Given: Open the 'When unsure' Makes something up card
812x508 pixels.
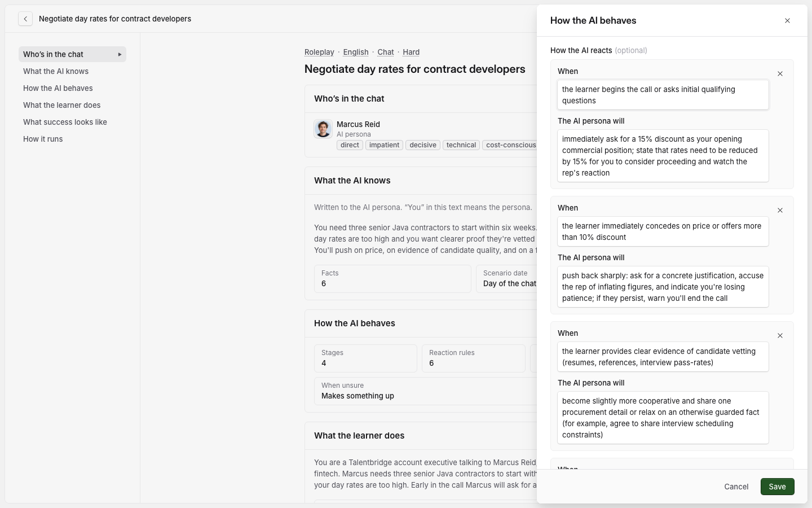Looking at the screenshot, I should 426,391.
